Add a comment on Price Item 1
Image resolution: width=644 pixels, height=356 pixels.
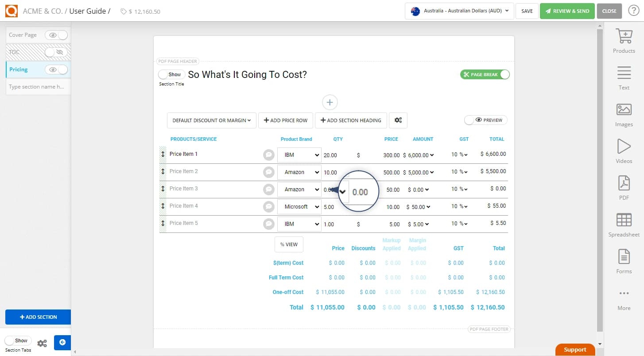coord(268,155)
